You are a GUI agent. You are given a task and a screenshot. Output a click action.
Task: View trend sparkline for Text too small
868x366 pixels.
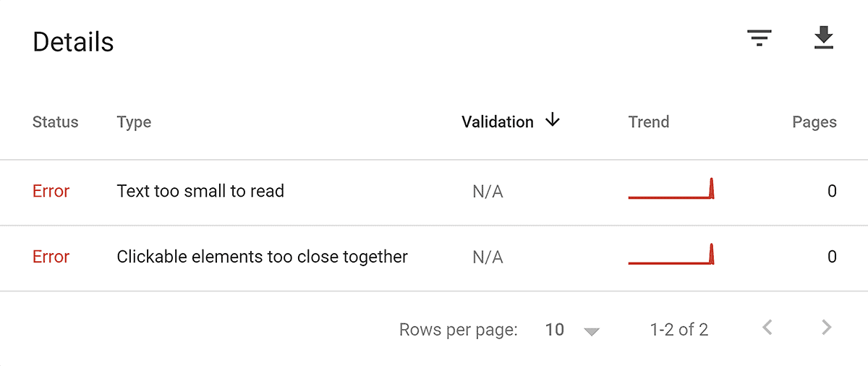tap(671, 188)
